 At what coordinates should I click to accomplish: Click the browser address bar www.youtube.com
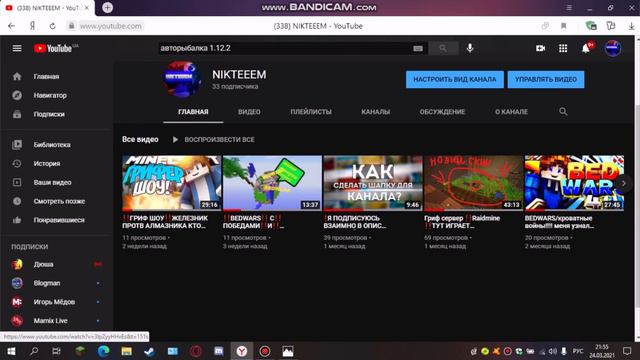pos(110,26)
